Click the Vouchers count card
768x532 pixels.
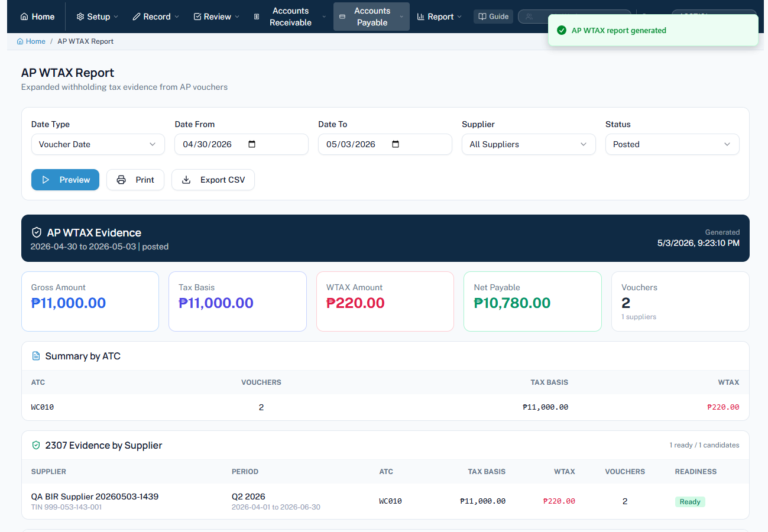tap(680, 301)
